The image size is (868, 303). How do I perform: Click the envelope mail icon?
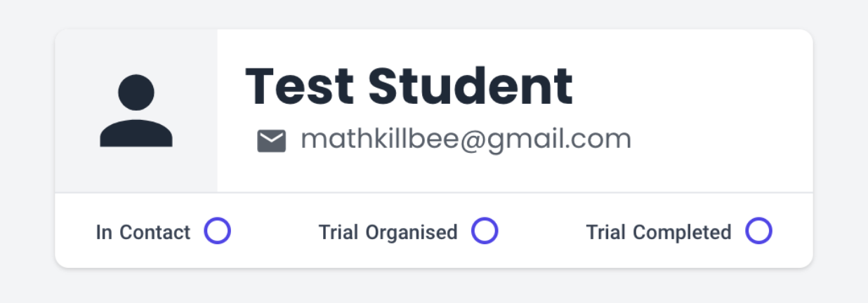click(x=271, y=141)
